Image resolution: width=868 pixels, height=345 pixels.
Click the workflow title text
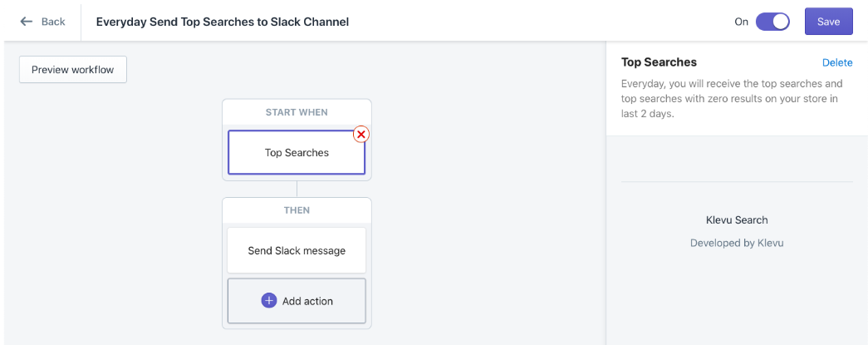[223, 22]
